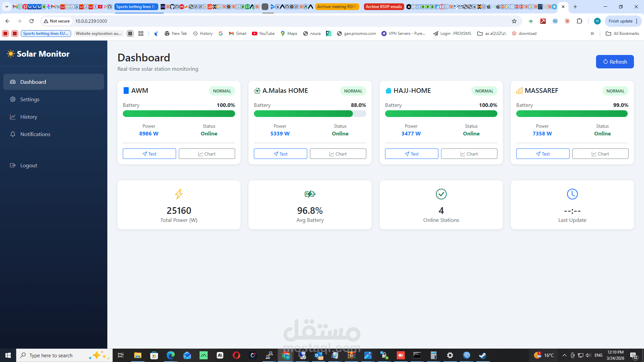Click NORMAL badge on HAJJ-HOME card

[484, 91]
